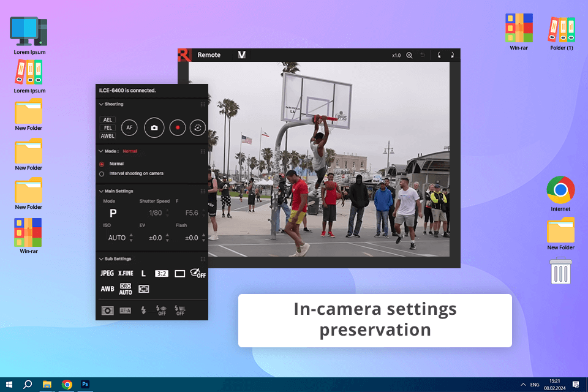Click the AF-A focus mode icon
Viewport: 588px width, 392px height.
pos(125,311)
